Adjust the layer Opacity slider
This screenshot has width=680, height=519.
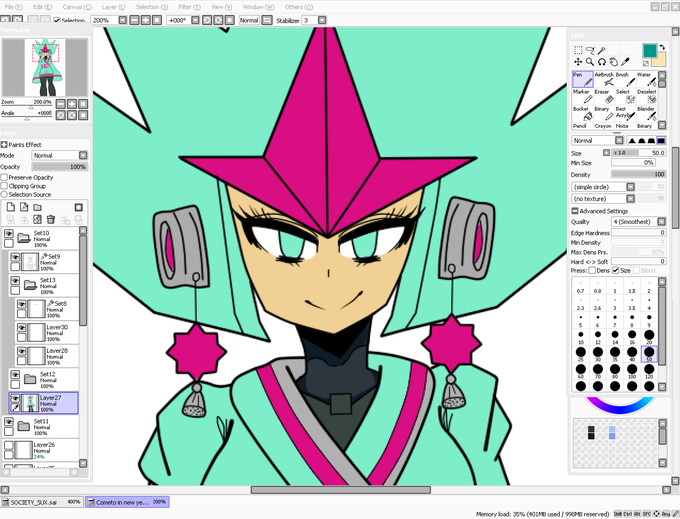click(x=59, y=167)
